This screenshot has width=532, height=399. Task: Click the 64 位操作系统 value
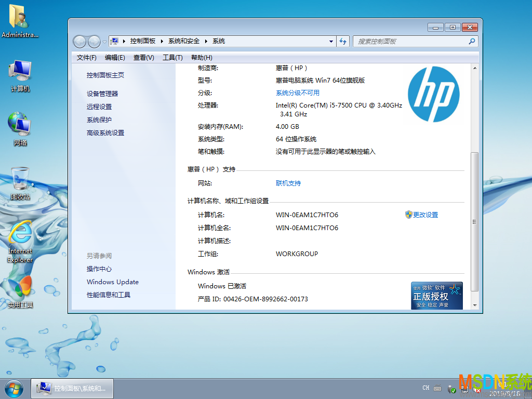(296, 139)
